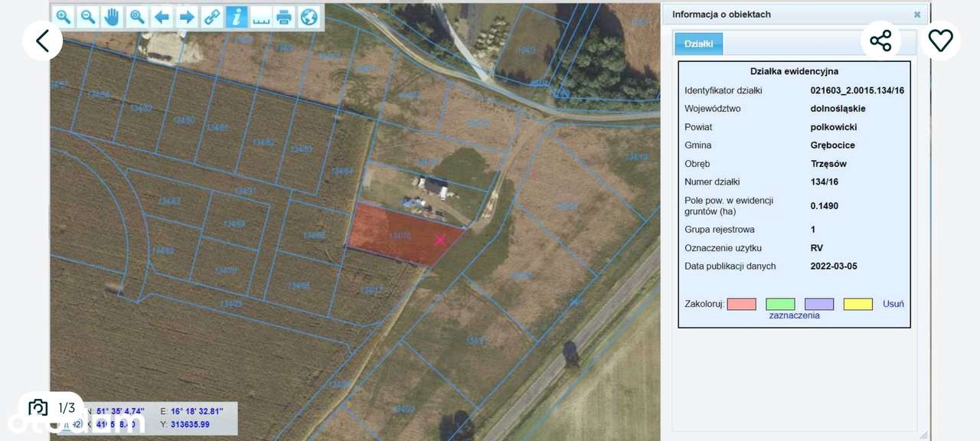Select the ruler measurement tool

(x=260, y=17)
